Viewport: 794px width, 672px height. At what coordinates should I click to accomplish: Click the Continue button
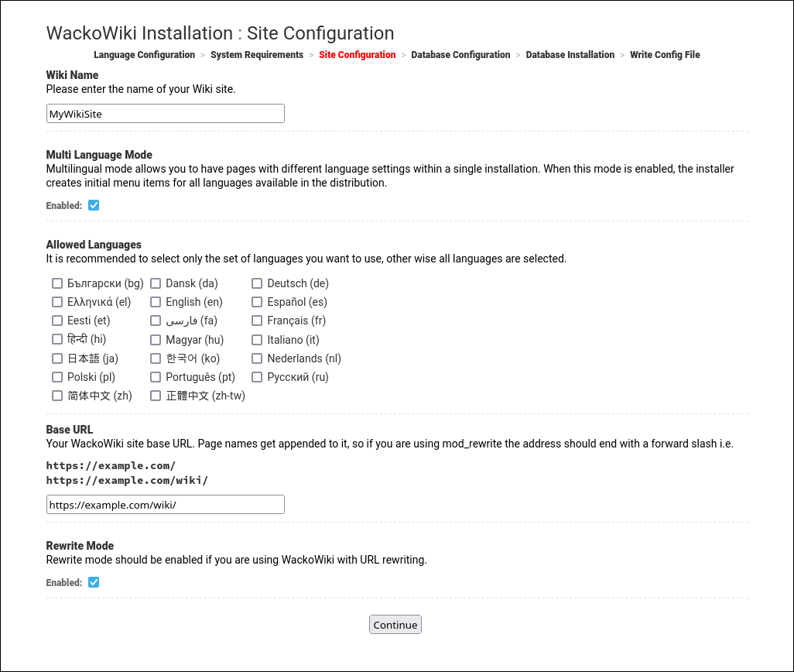tap(395, 624)
